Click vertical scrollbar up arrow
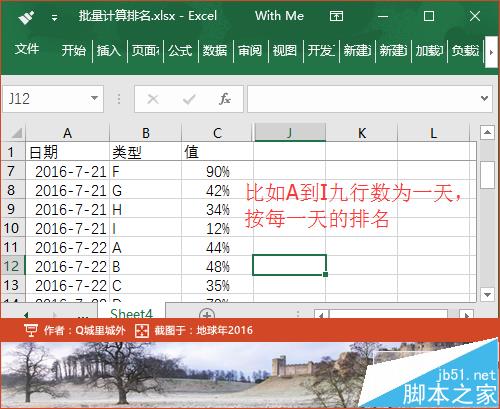The image size is (500, 409). 487,133
